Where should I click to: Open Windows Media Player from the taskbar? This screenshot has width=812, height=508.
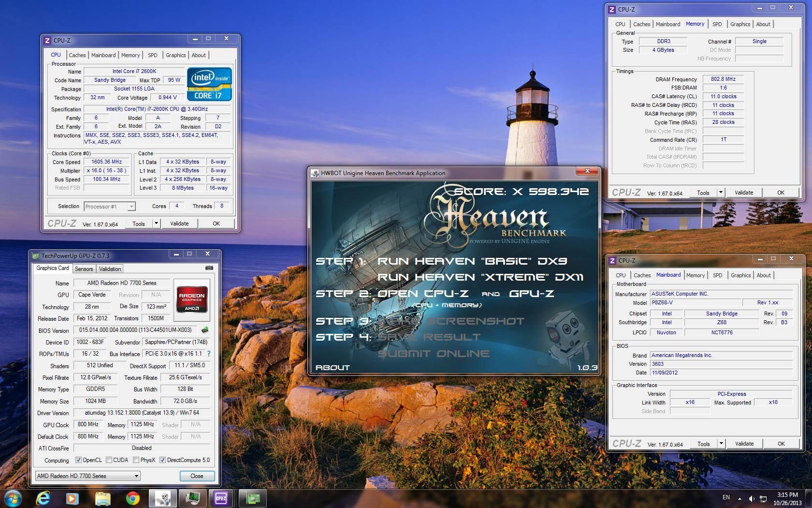[x=72, y=498]
